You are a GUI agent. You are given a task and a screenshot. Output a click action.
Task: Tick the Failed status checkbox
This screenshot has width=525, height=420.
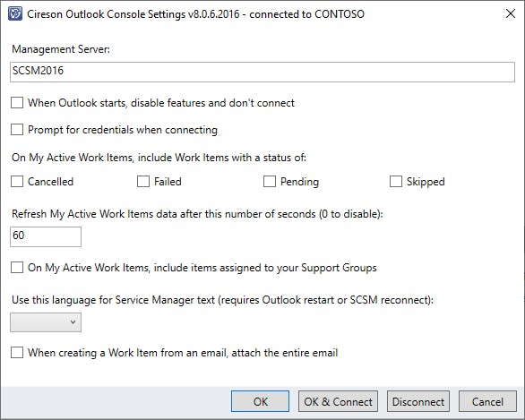pos(143,182)
